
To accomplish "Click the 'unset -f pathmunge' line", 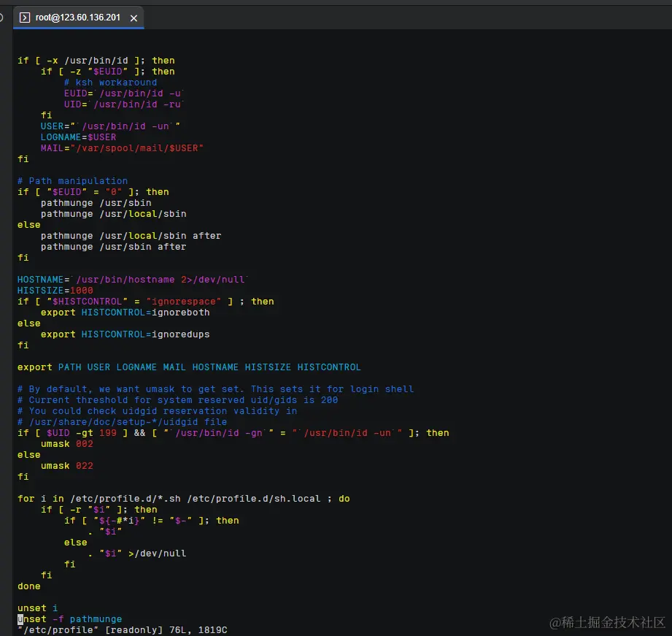I will point(69,619).
